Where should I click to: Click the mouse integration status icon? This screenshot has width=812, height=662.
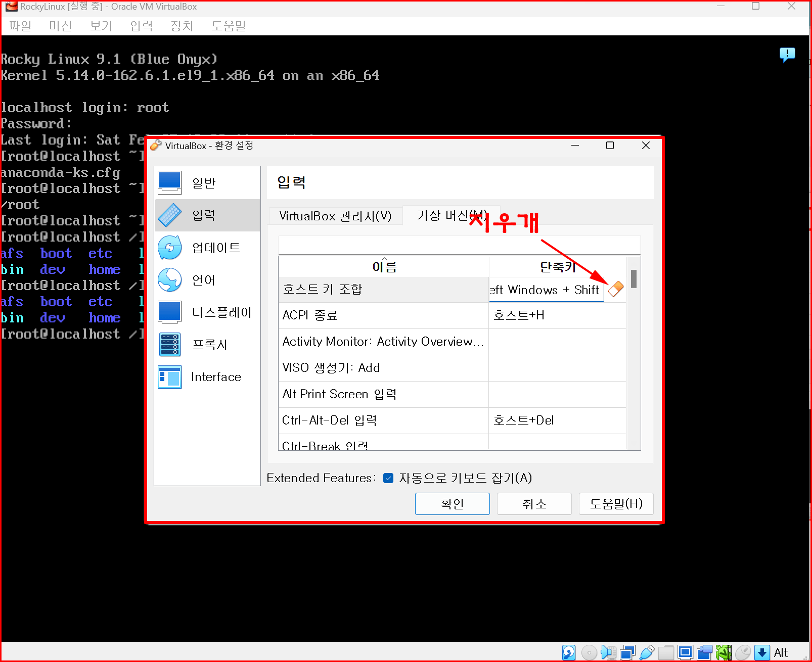(x=743, y=652)
